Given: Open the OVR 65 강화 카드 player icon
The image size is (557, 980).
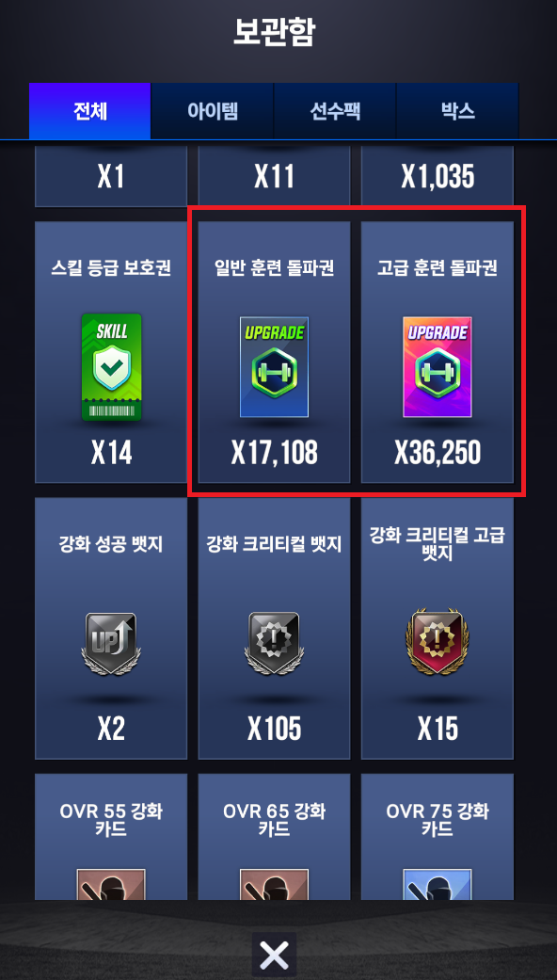Looking at the screenshot, I should (274, 884).
